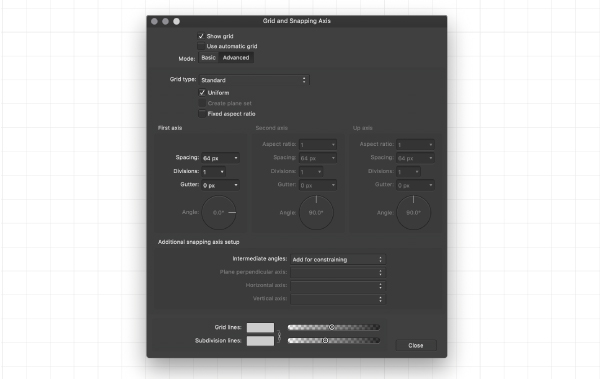Image resolution: width=600 pixels, height=379 pixels.
Task: Click the red window close dot
Action: coord(155,21)
